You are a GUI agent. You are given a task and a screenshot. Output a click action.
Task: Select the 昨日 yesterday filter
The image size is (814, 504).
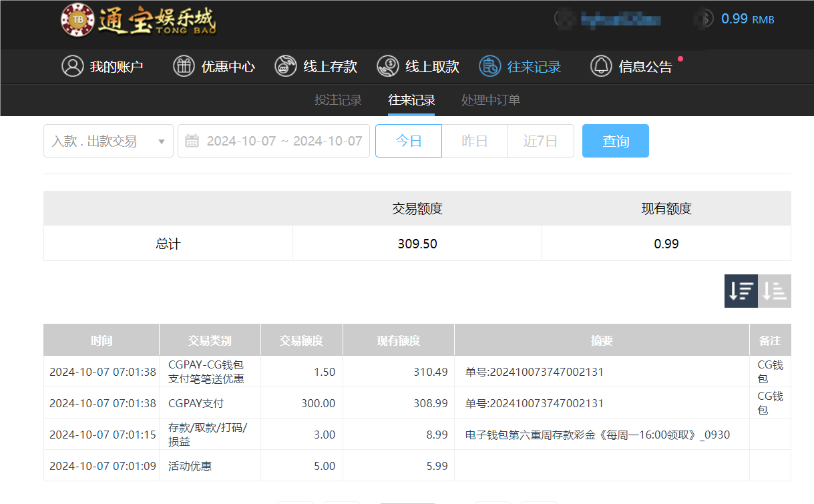point(474,141)
